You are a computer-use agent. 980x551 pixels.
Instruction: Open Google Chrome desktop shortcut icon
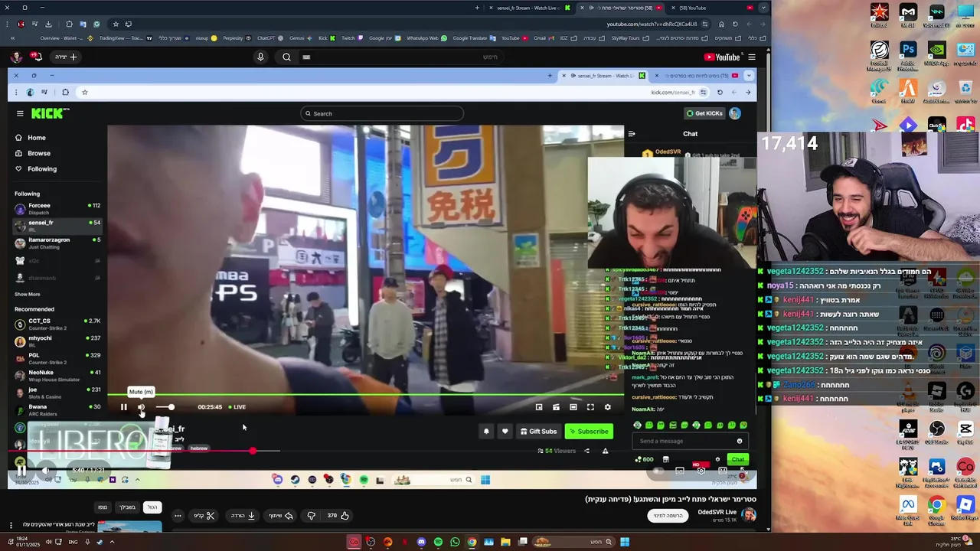[x=936, y=509]
